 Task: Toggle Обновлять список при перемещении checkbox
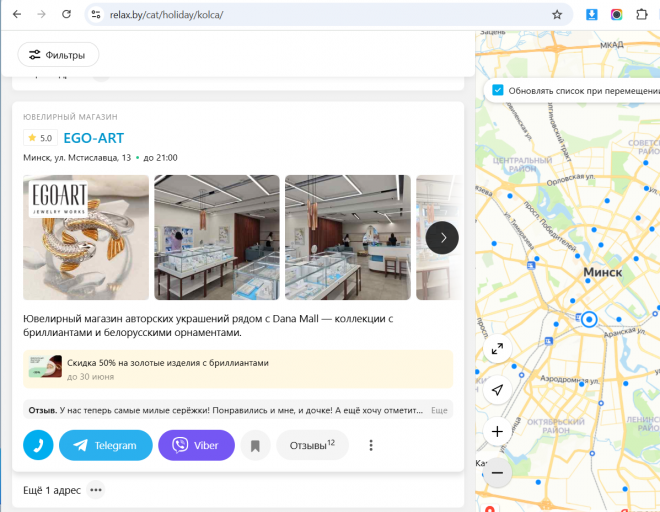498,90
